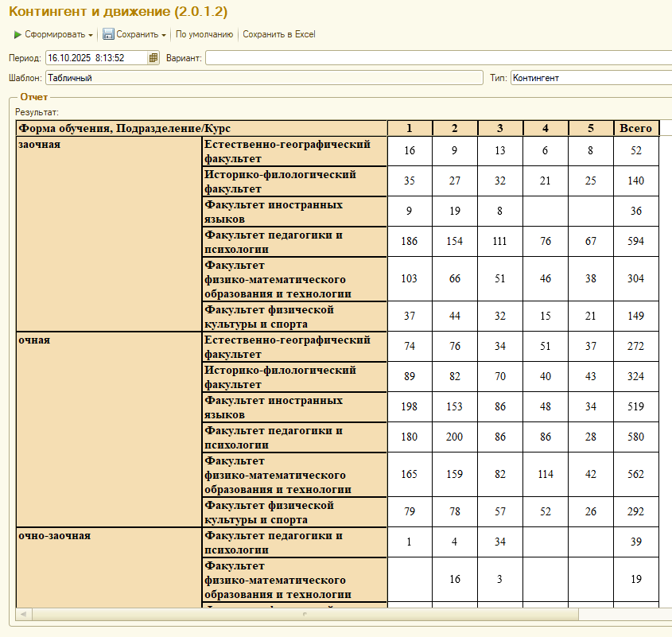Click the Период date input field

(x=95, y=58)
